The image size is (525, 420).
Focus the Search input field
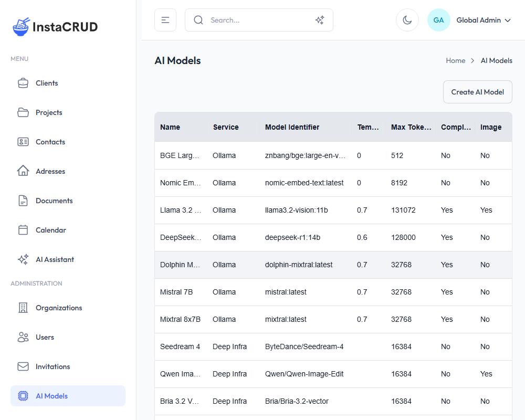[257, 20]
